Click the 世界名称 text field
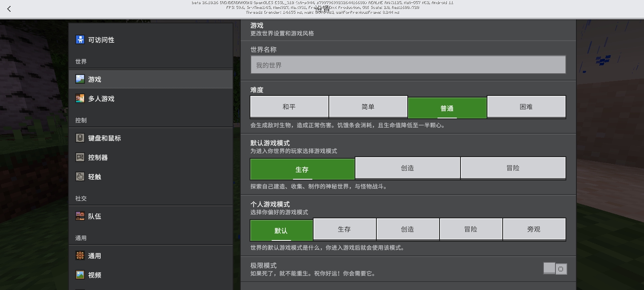 coord(408,65)
